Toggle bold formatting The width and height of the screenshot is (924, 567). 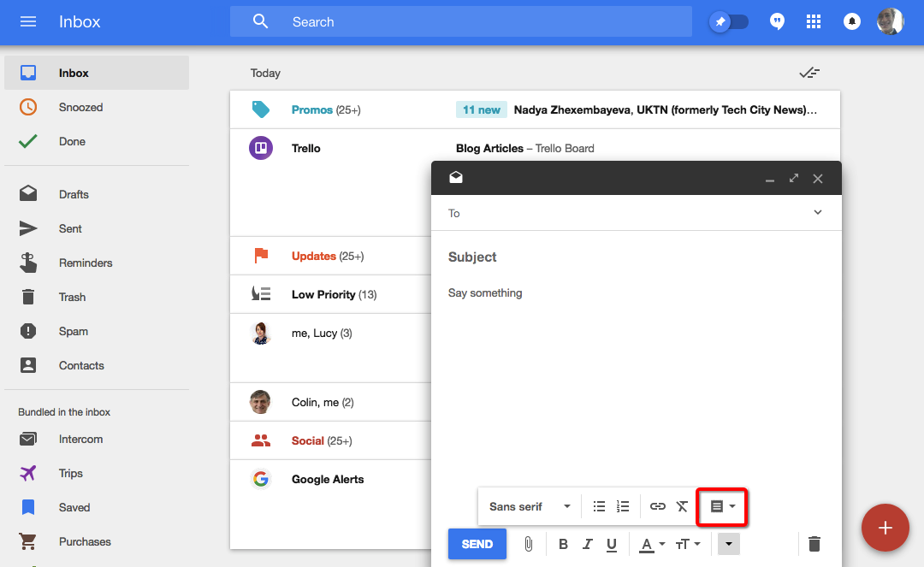(x=563, y=544)
